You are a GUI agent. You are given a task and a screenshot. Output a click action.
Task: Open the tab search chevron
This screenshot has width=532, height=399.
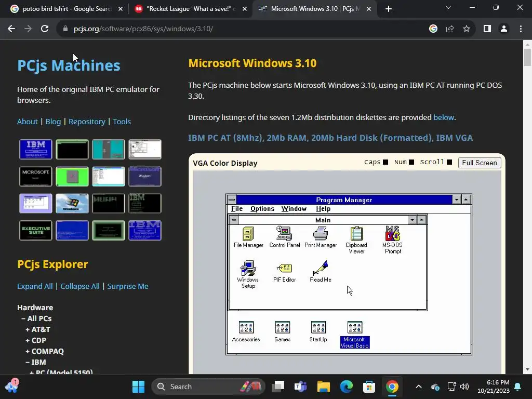[x=448, y=7]
